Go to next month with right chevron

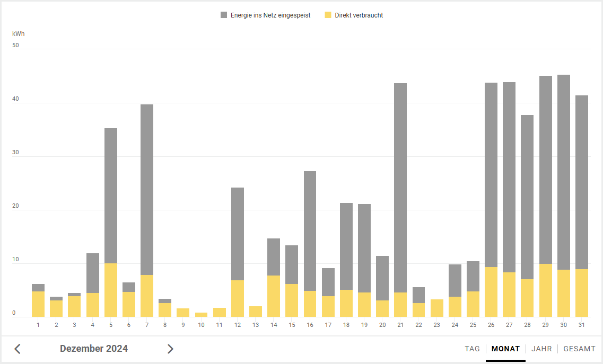click(x=170, y=349)
